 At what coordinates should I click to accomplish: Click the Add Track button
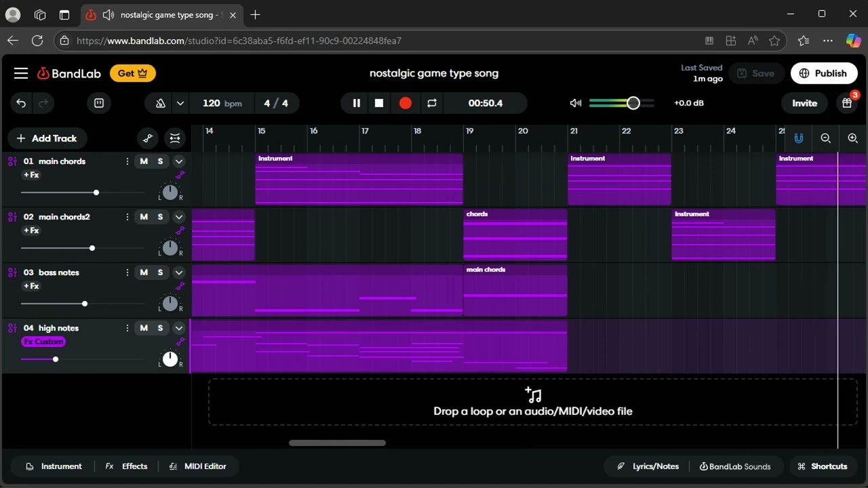point(47,138)
